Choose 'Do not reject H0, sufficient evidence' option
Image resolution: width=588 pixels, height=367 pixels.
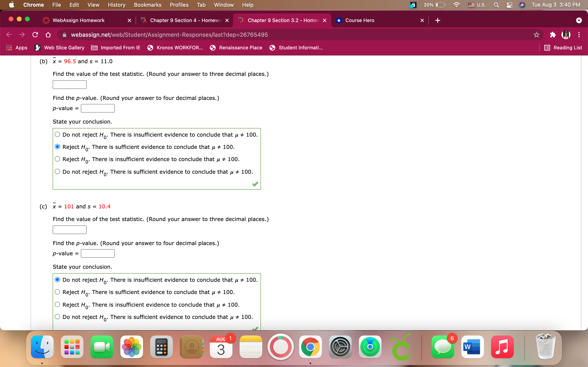pos(57,171)
